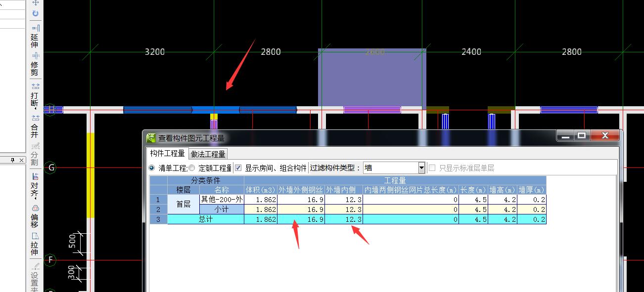Click the purple shaded rectangle on the canvas

pyautogui.click(x=372, y=77)
